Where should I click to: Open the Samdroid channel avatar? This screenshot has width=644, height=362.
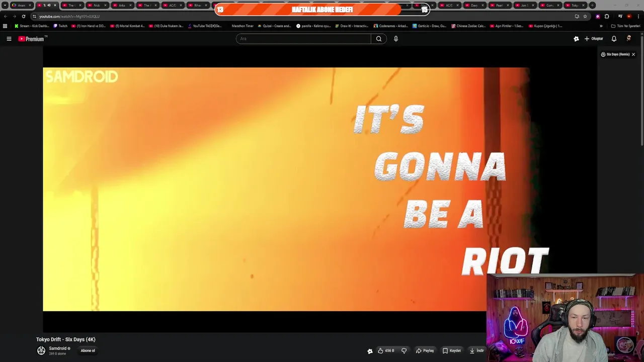tap(41, 350)
